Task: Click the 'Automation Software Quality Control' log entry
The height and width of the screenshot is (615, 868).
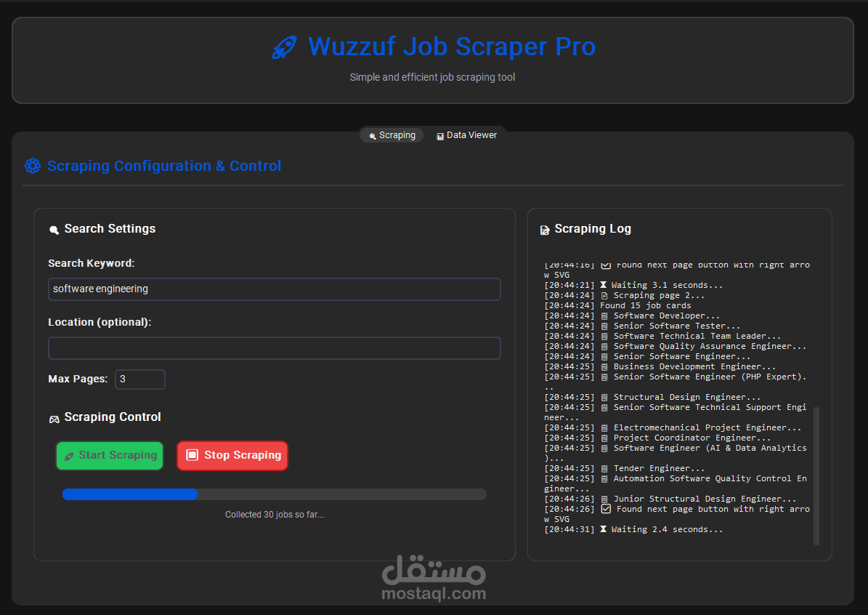Action: click(676, 483)
